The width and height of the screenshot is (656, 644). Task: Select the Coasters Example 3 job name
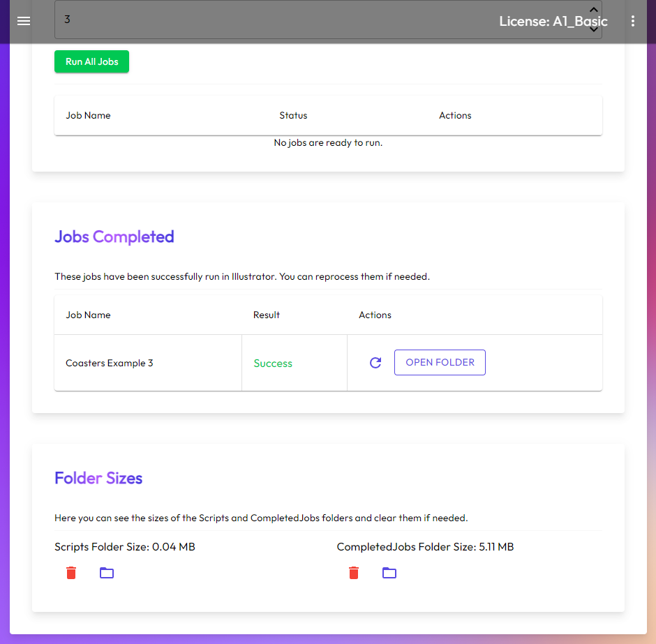pos(109,363)
